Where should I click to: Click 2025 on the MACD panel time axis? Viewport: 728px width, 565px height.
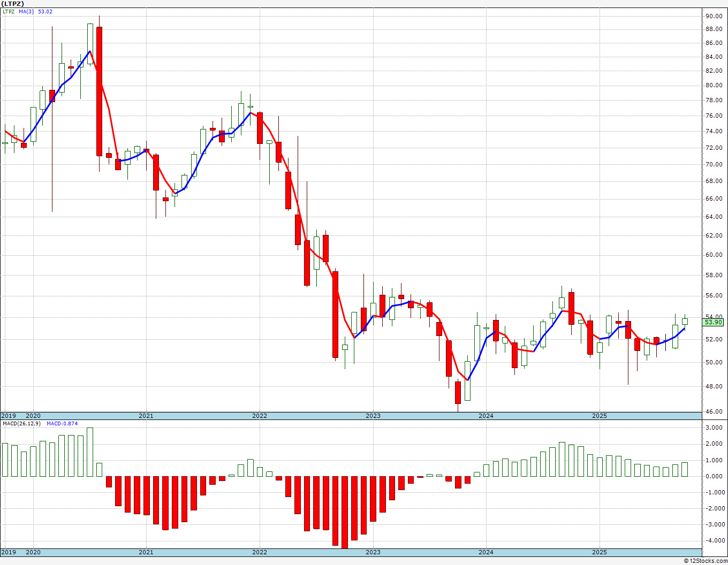[600, 552]
